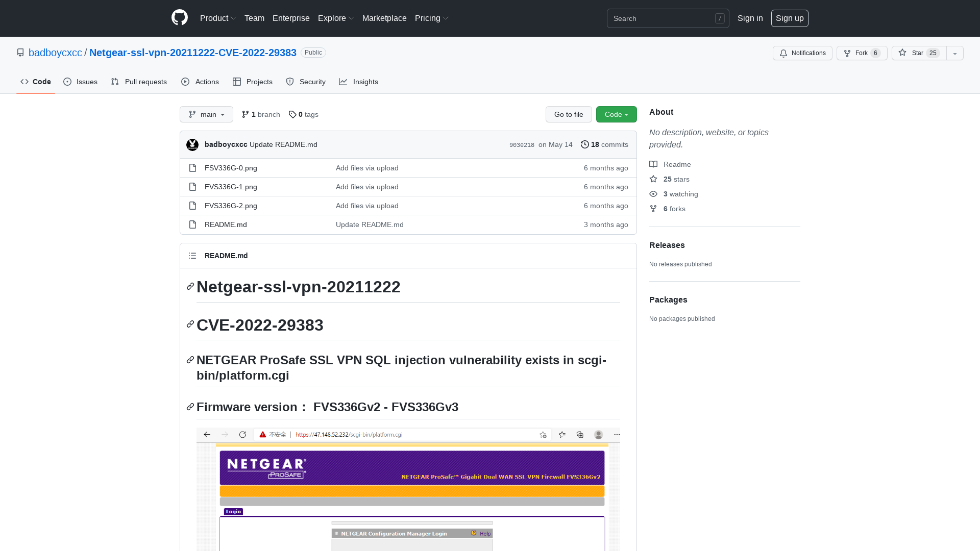
Task: Open the Notifications button
Action: pos(802,53)
